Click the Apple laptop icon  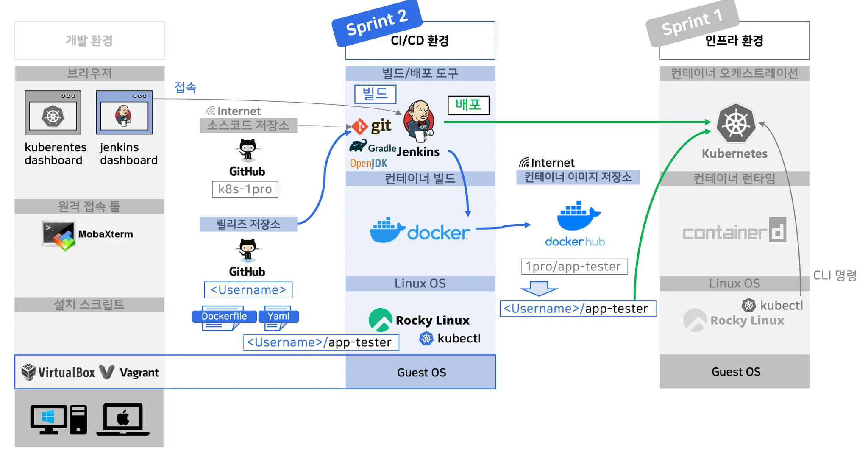click(123, 420)
